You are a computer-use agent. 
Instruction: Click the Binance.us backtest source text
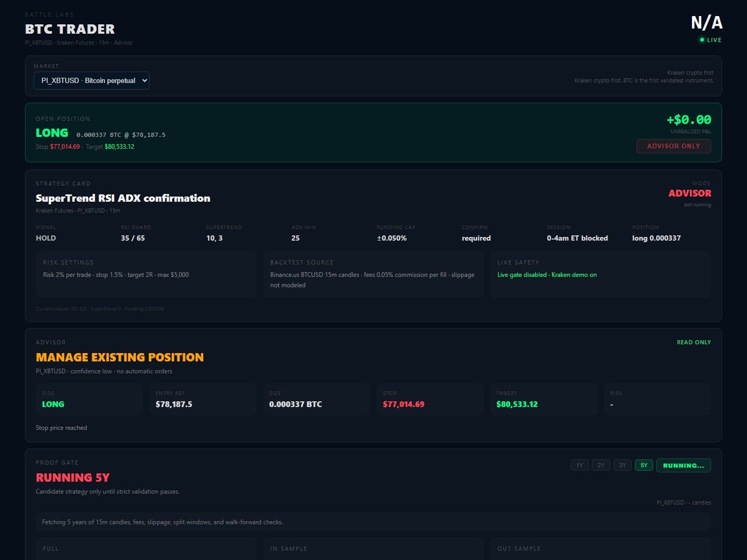tap(372, 280)
